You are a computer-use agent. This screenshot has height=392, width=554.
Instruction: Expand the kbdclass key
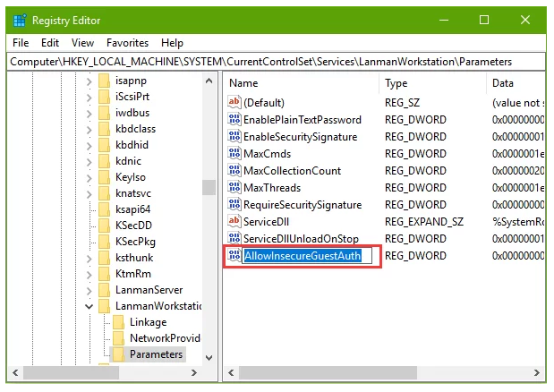coord(89,130)
